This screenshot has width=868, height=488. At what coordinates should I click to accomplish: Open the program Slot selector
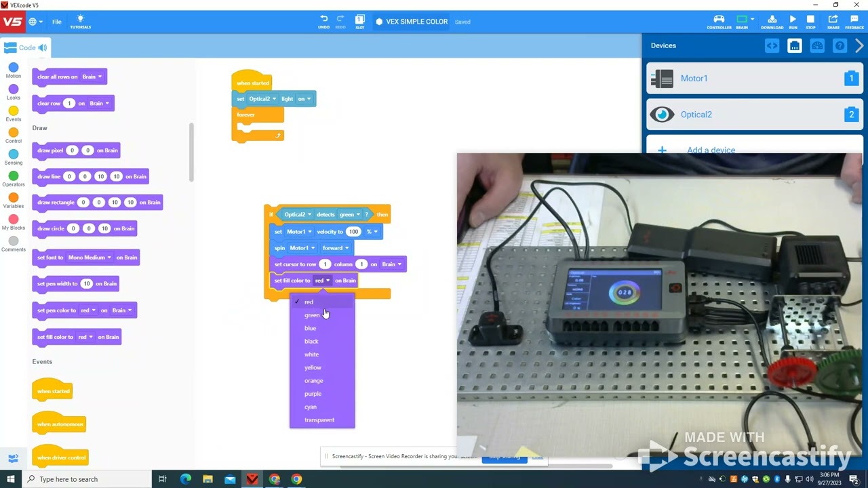(360, 21)
